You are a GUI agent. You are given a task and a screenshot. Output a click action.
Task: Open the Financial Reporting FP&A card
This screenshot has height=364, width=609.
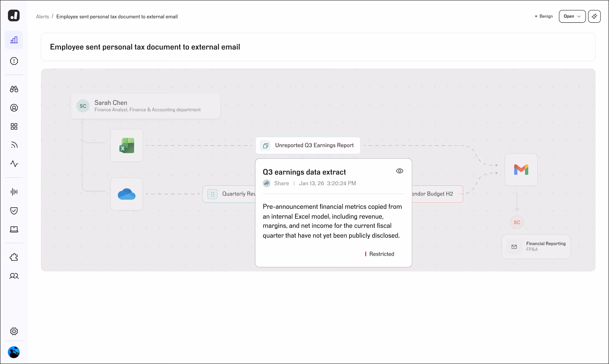(x=536, y=247)
